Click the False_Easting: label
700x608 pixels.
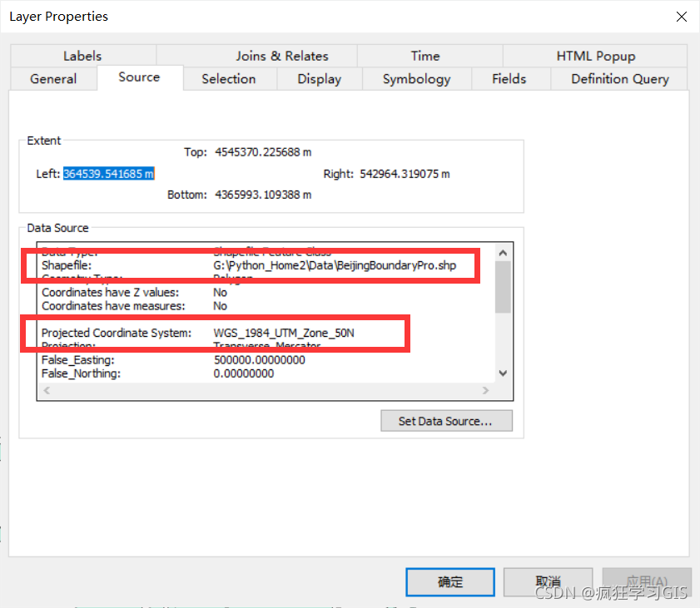pos(78,360)
